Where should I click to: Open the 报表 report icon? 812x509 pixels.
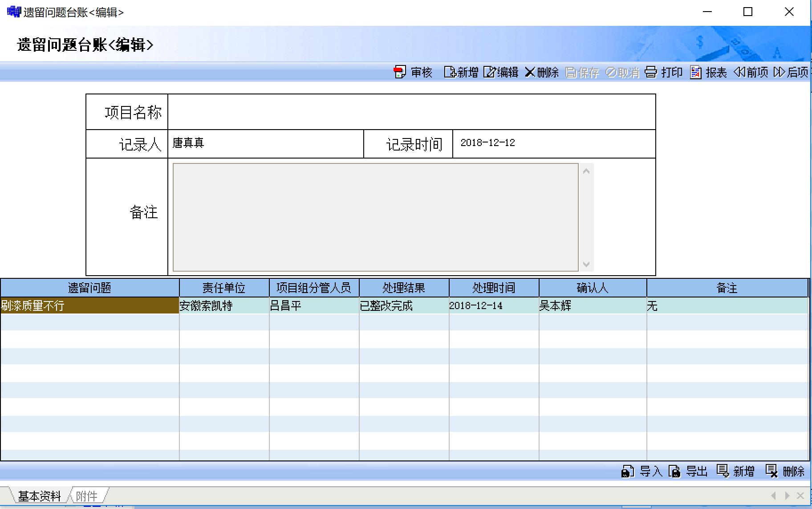click(695, 72)
